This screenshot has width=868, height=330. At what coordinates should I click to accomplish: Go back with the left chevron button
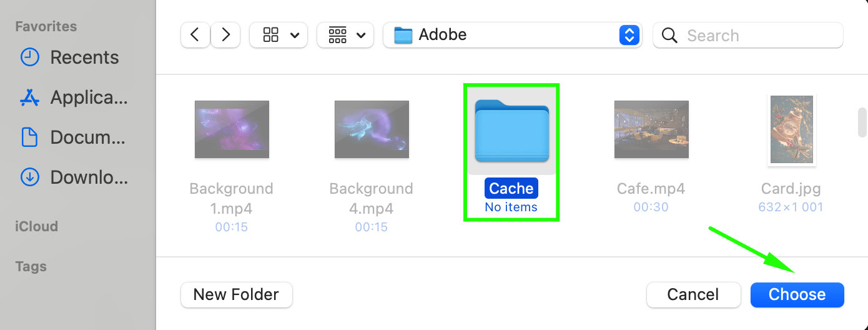[195, 35]
